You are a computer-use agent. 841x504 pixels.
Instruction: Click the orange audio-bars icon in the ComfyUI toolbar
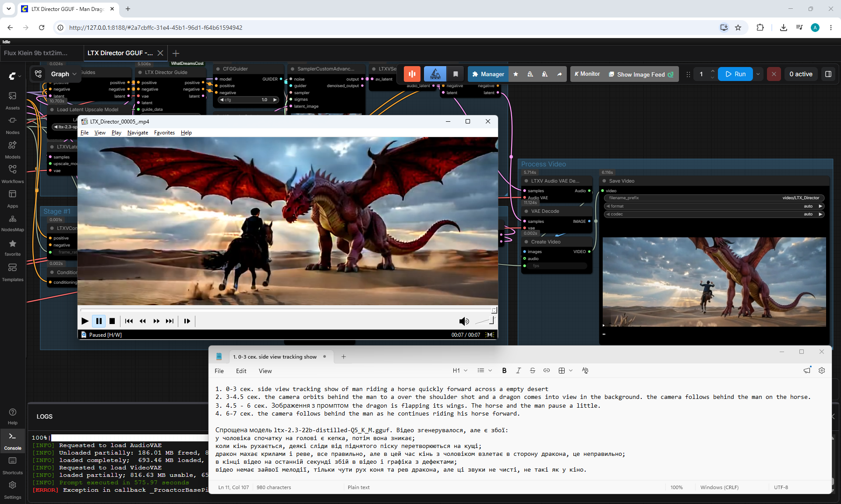[412, 74]
